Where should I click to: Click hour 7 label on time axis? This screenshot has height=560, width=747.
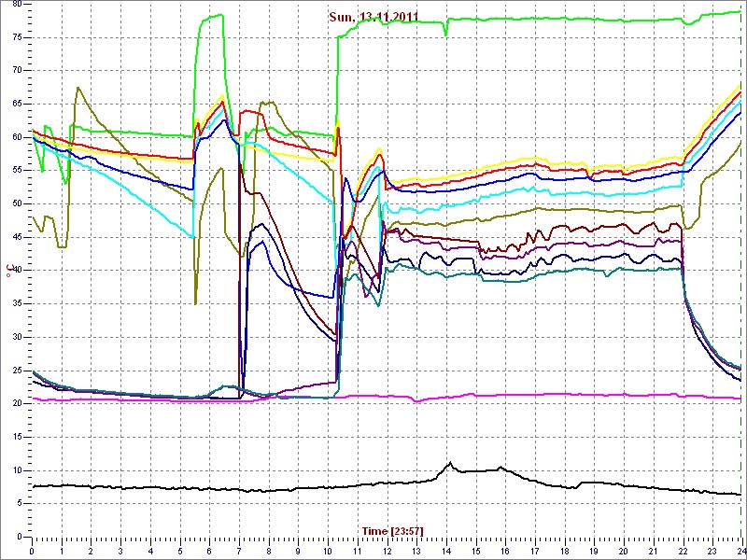pos(239,551)
